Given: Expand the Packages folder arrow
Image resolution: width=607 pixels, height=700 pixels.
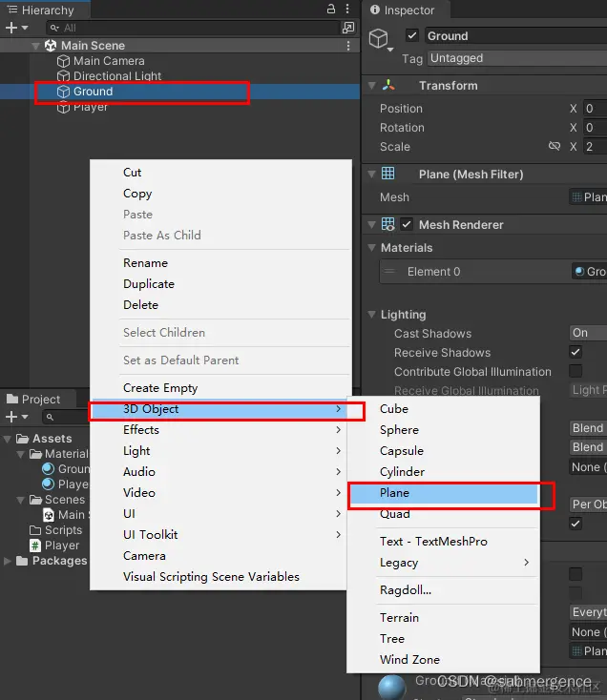Looking at the screenshot, I should pos(8,561).
